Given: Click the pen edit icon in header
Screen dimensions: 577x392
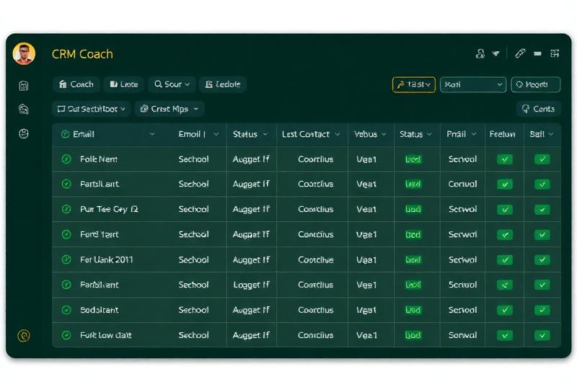Looking at the screenshot, I should click(x=520, y=54).
